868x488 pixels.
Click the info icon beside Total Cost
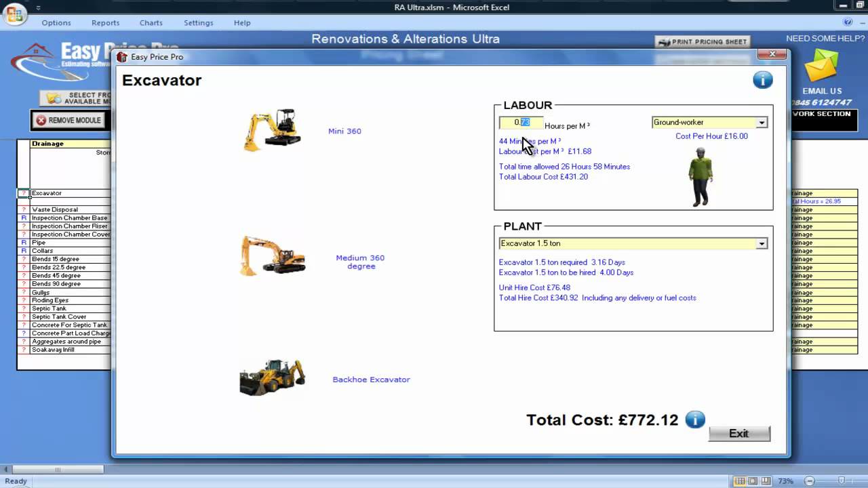click(695, 420)
